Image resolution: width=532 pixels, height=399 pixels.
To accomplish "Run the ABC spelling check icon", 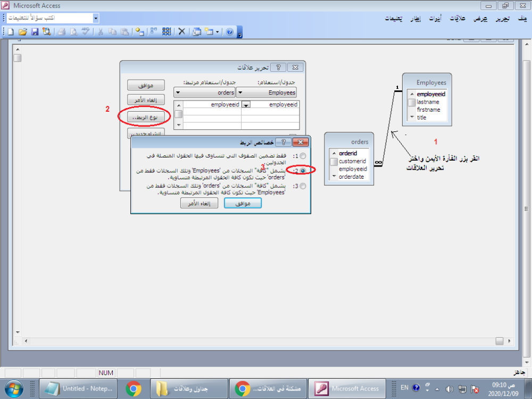I will [x=86, y=32].
